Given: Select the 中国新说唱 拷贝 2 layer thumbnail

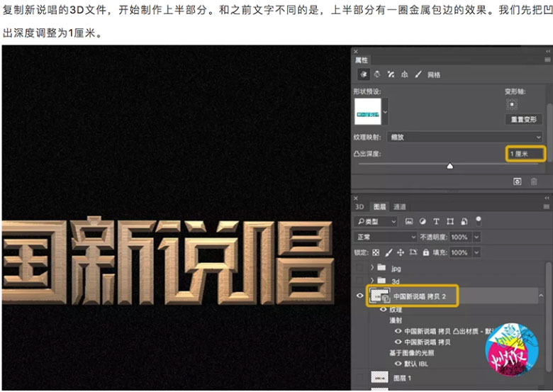Looking at the screenshot, I should [379, 296].
